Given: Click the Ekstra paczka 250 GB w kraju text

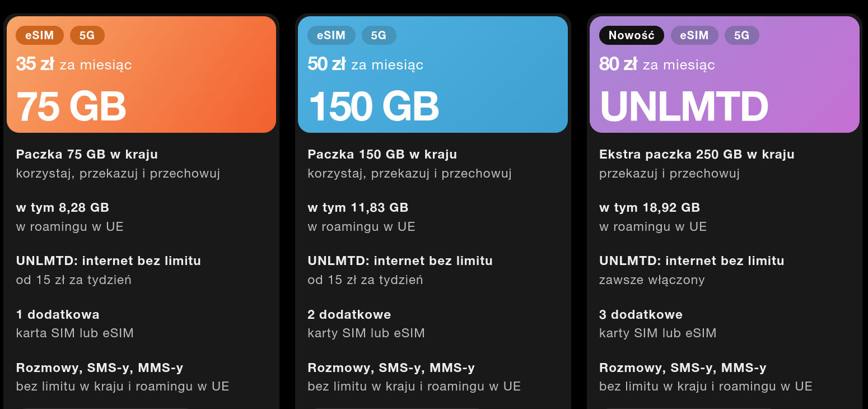Looking at the screenshot, I should click(x=697, y=154).
